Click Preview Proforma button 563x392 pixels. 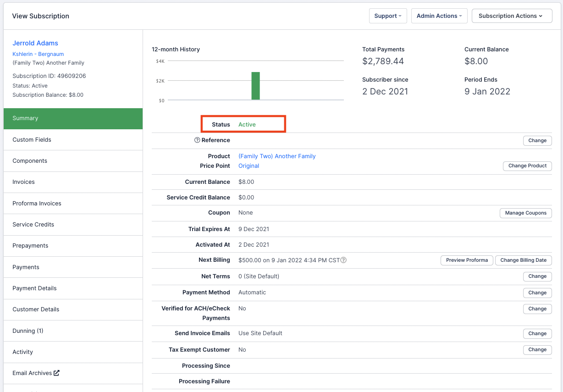(467, 260)
